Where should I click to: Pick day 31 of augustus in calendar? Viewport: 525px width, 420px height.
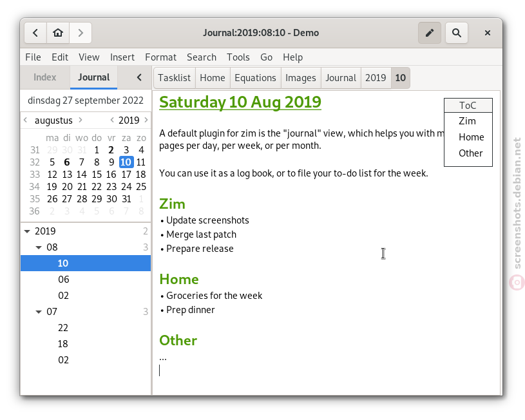(x=126, y=199)
